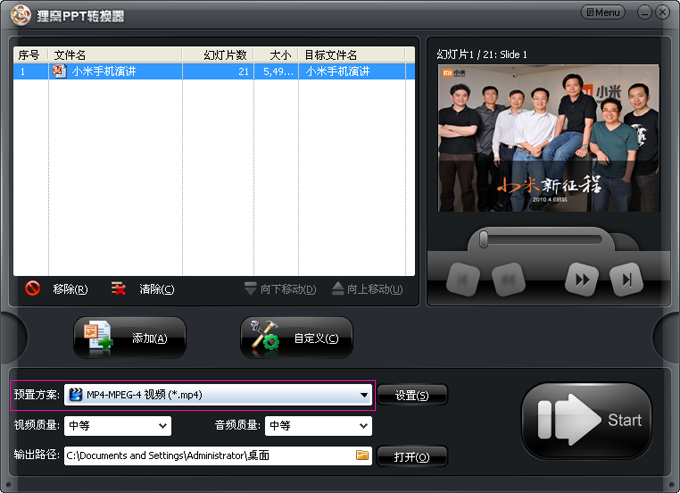This screenshot has height=493, width=680.
Task: Open the 视频质量 video quality dropdown
Action: coord(163,426)
